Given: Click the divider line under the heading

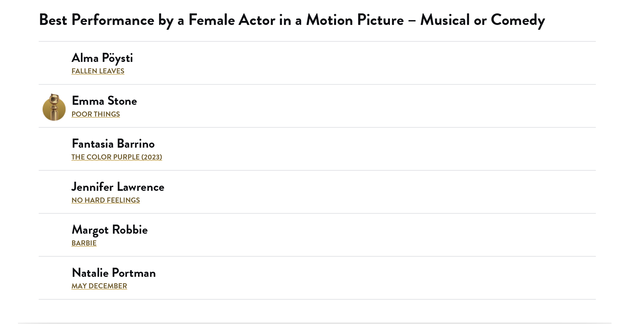Looking at the screenshot, I should [x=317, y=42].
